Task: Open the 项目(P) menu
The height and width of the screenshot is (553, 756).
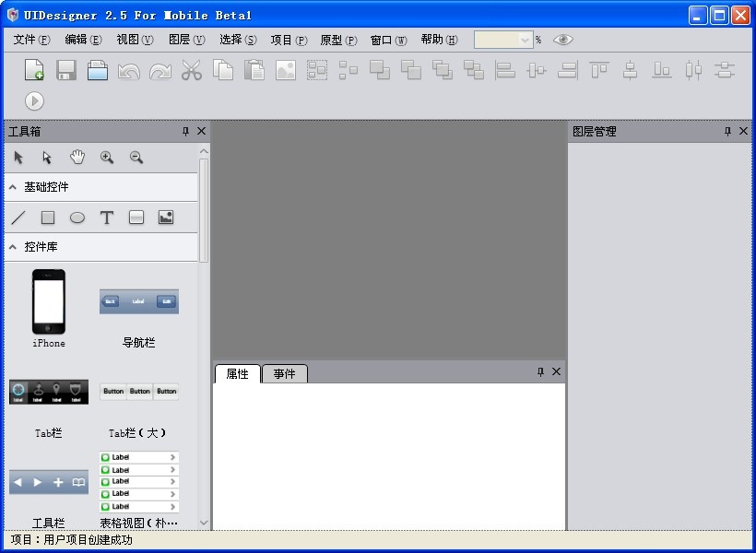Action: 289,40
